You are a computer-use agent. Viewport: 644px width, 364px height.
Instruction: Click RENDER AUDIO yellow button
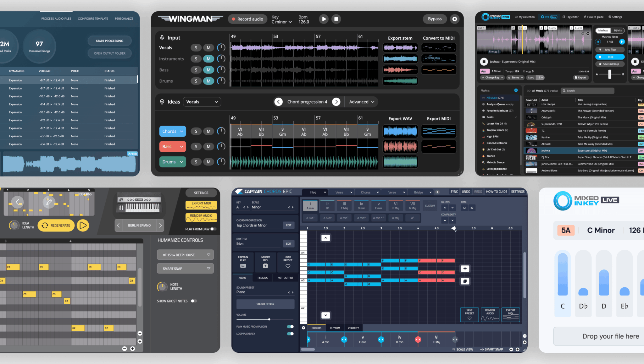(x=201, y=218)
